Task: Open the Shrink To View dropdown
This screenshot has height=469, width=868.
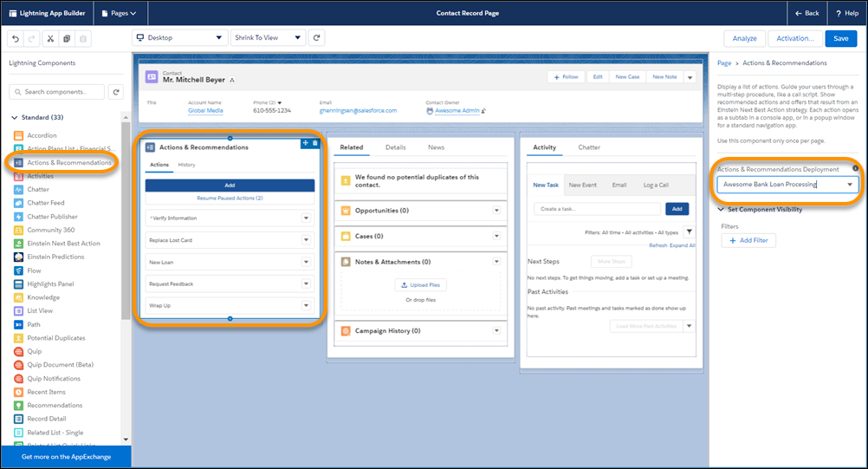Action: point(269,38)
